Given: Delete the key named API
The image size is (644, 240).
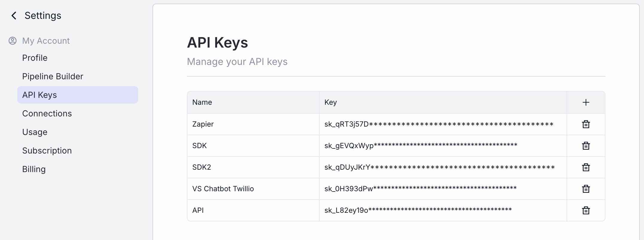Looking at the screenshot, I should [x=586, y=210].
